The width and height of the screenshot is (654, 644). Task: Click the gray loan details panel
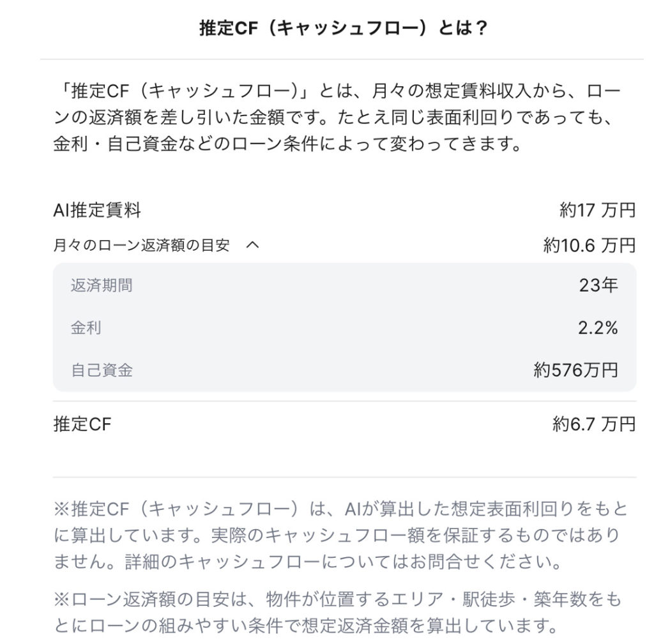click(x=344, y=327)
